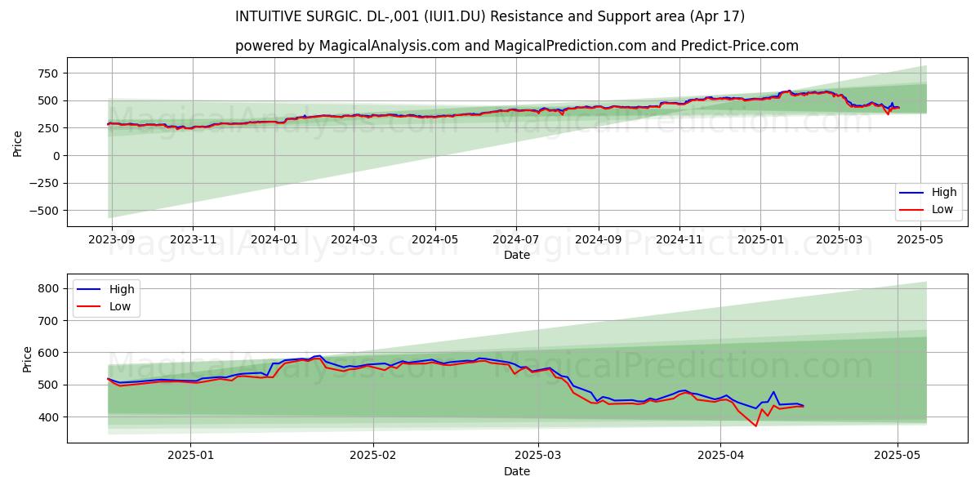The width and height of the screenshot is (980, 490).
Task: Click the '2024-01' tick label
Action: tap(274, 238)
